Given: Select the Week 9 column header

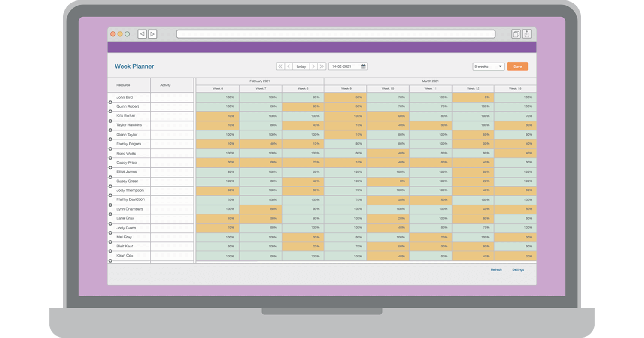Looking at the screenshot, I should click(x=346, y=88).
